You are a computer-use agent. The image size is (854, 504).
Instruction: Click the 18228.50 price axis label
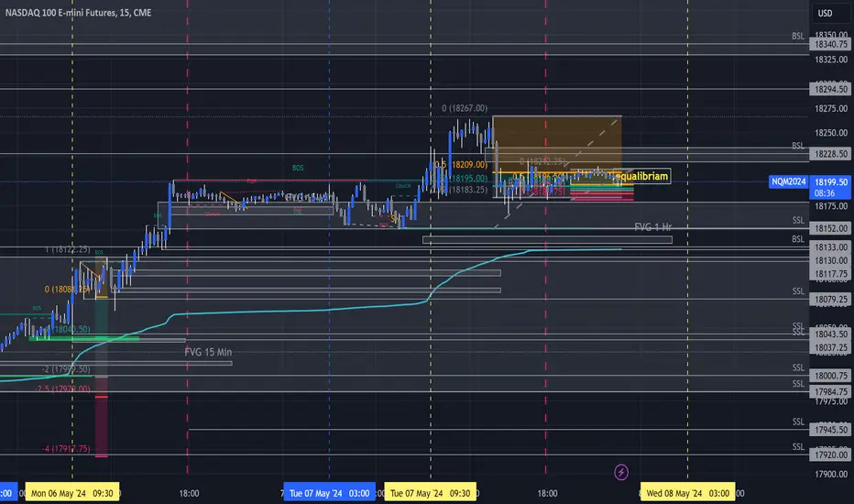pos(830,154)
